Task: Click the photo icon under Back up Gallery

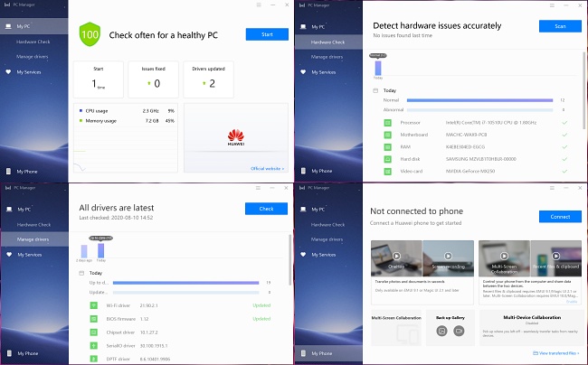Action: pyautogui.click(x=441, y=331)
